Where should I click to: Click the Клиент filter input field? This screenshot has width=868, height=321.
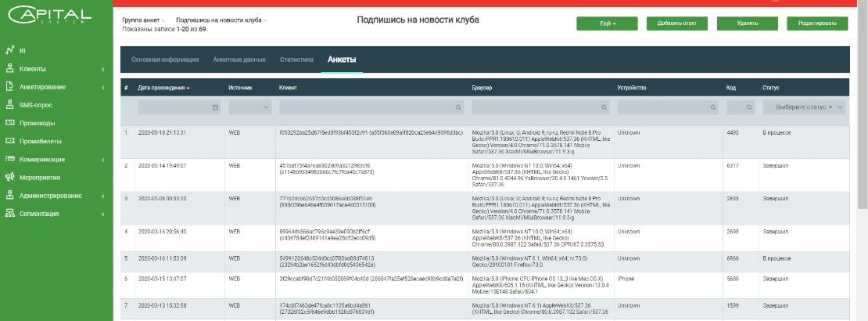pos(371,107)
